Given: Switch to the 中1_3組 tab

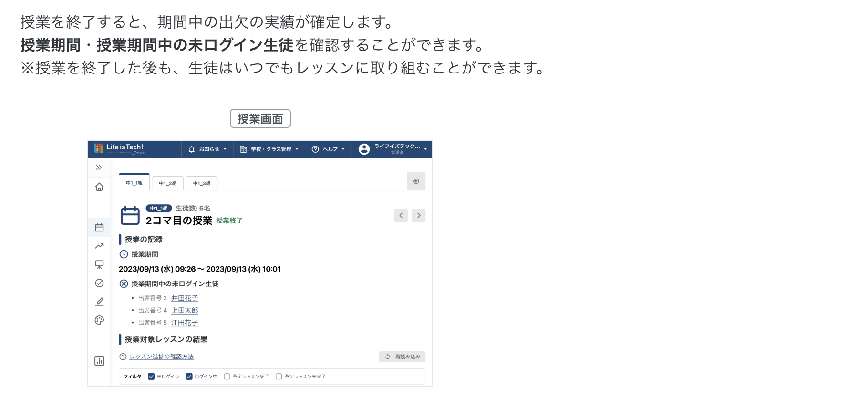Looking at the screenshot, I should pos(202,183).
